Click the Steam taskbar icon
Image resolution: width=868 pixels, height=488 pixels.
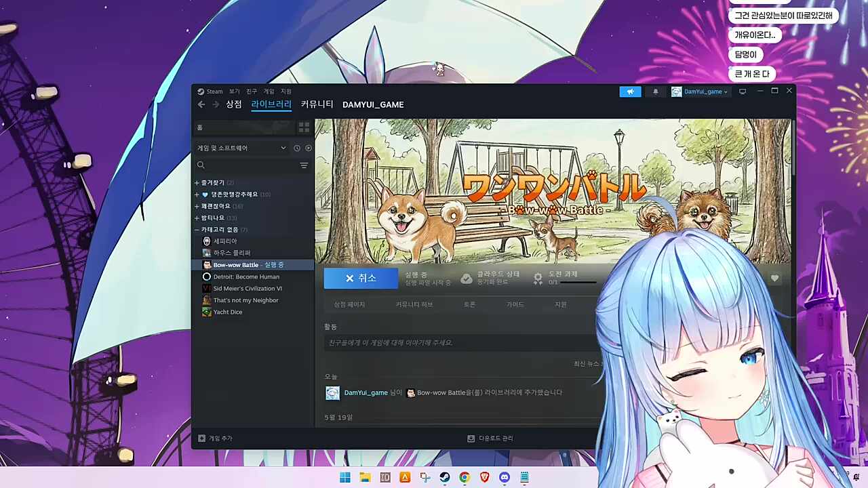[x=445, y=477]
